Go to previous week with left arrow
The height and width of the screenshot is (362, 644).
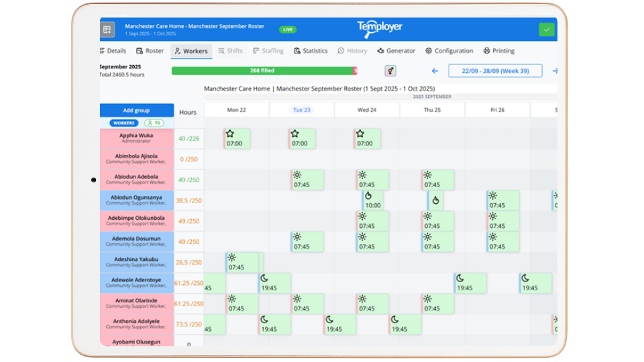(435, 70)
